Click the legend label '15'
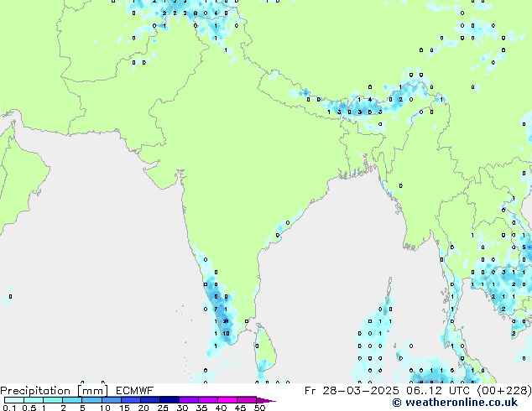 124,408
